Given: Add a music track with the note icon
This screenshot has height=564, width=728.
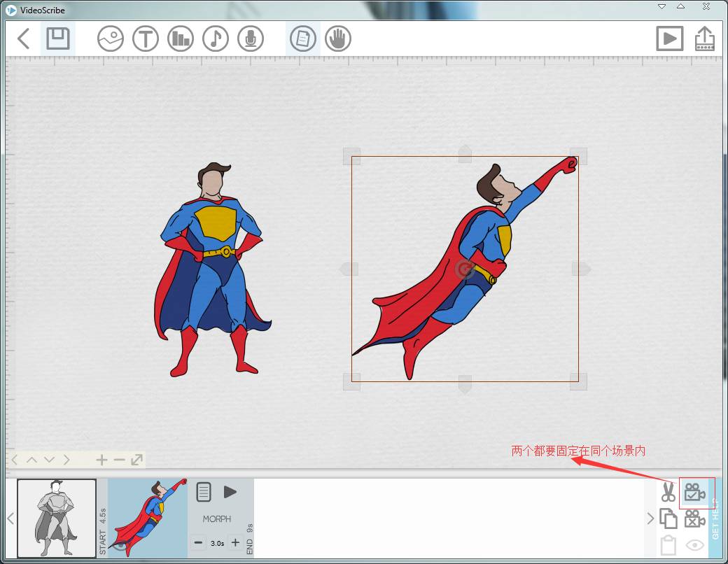Looking at the screenshot, I should coord(216,38).
